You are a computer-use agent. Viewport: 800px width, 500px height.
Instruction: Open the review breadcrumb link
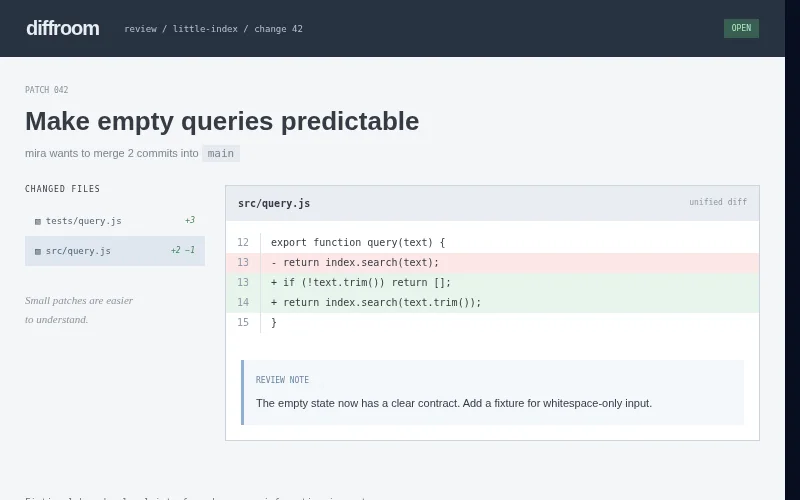[140, 29]
